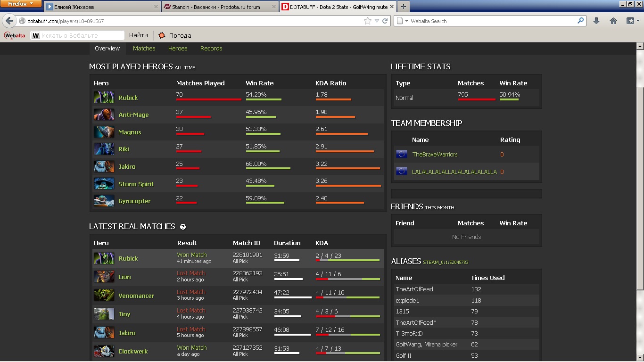Click the Firefox back arrow button
This screenshot has height=362, width=644.
(x=9, y=21)
